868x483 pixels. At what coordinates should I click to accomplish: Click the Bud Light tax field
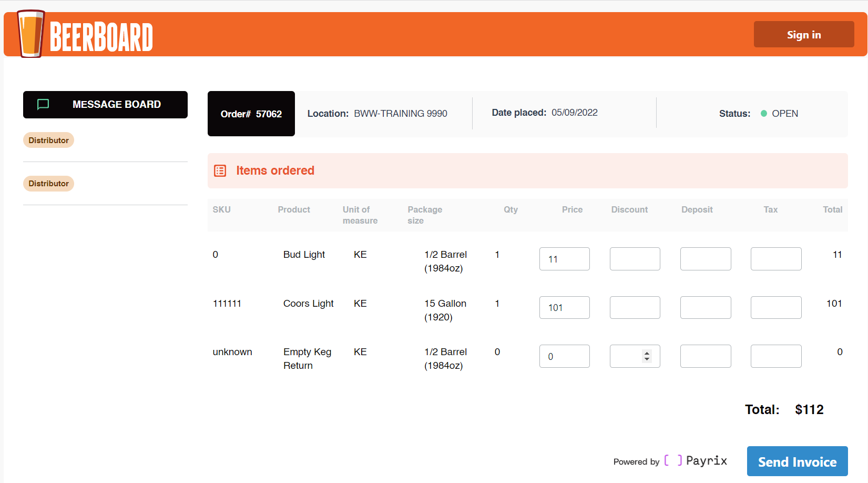tap(776, 259)
